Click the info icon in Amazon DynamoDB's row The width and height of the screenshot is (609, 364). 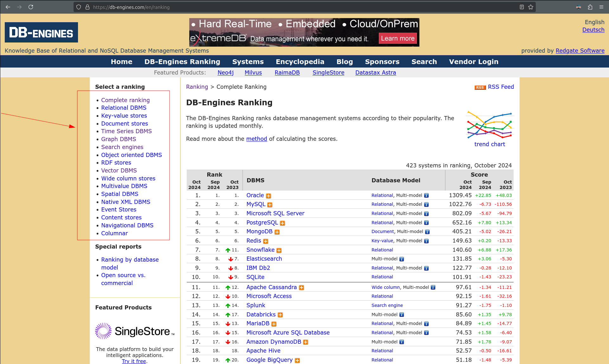[402, 342]
